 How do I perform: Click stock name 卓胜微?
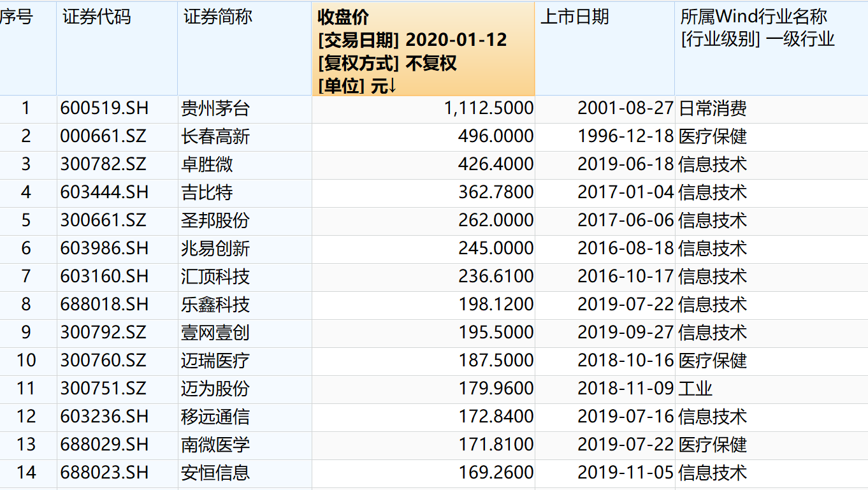tap(207, 164)
